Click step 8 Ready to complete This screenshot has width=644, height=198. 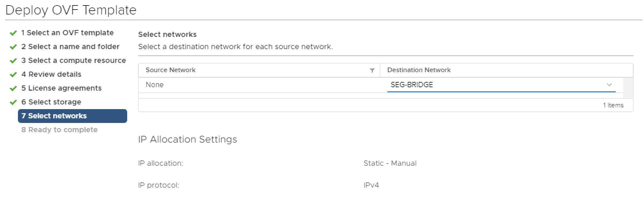tap(59, 130)
